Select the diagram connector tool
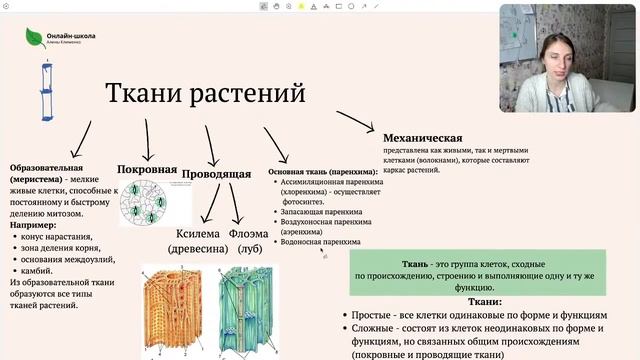The image size is (640, 360). point(326,6)
